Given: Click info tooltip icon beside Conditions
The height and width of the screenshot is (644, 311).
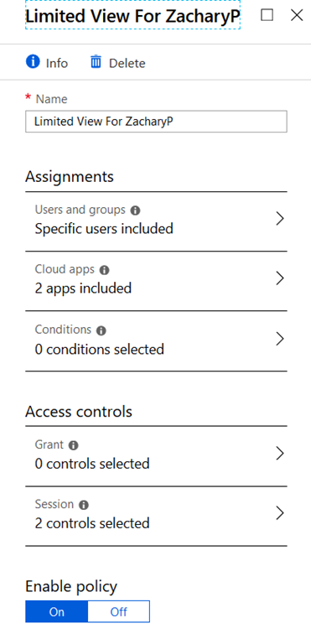Looking at the screenshot, I should [101, 330].
